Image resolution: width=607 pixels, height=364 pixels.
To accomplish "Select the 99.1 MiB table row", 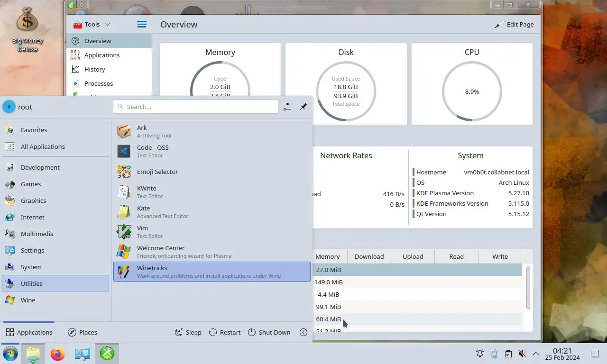I will point(417,307).
